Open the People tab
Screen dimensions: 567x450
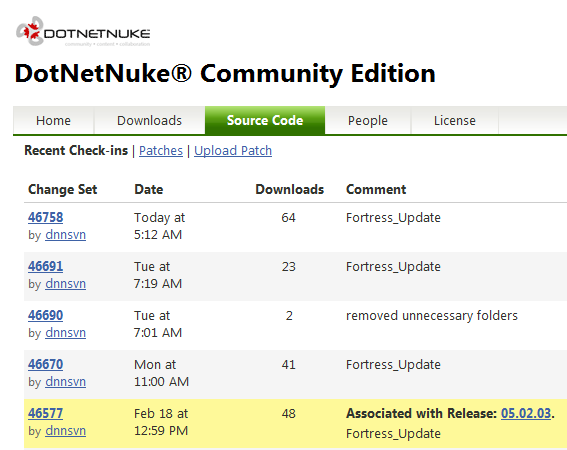pos(367,120)
